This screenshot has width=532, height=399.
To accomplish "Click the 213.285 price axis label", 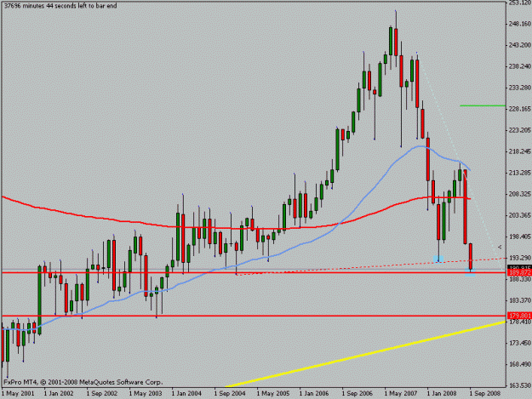I will [x=519, y=173].
